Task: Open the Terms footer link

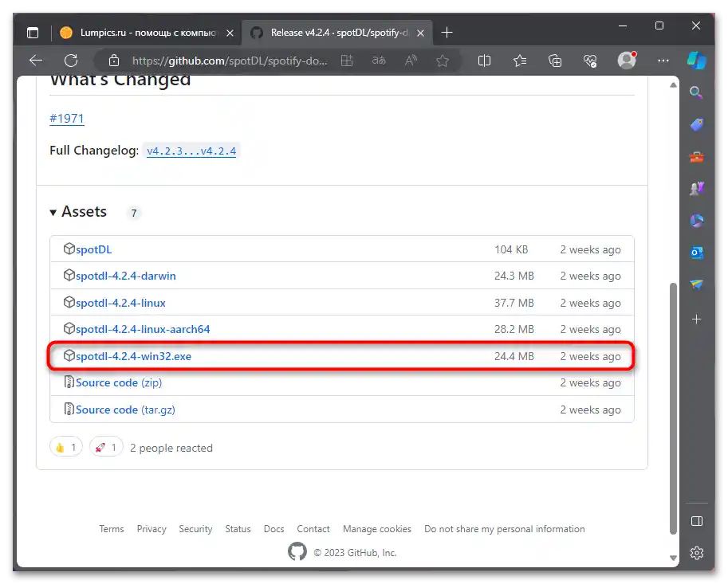Action: pos(112,529)
